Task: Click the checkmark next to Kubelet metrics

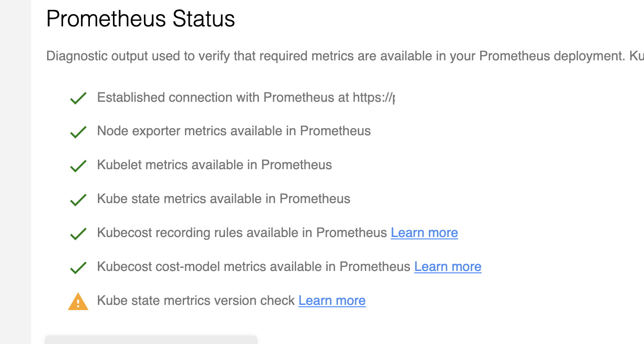Action: (78, 165)
